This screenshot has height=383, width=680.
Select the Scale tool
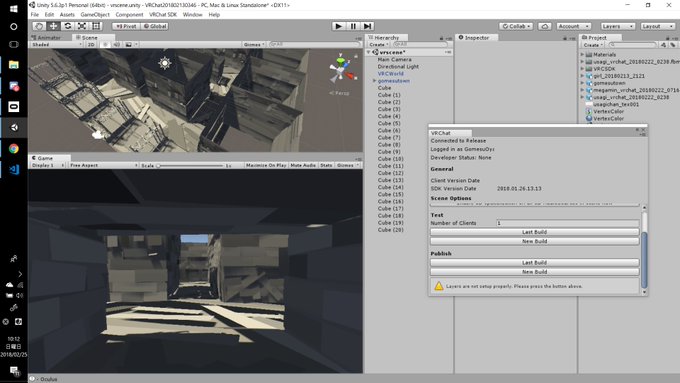[82, 26]
